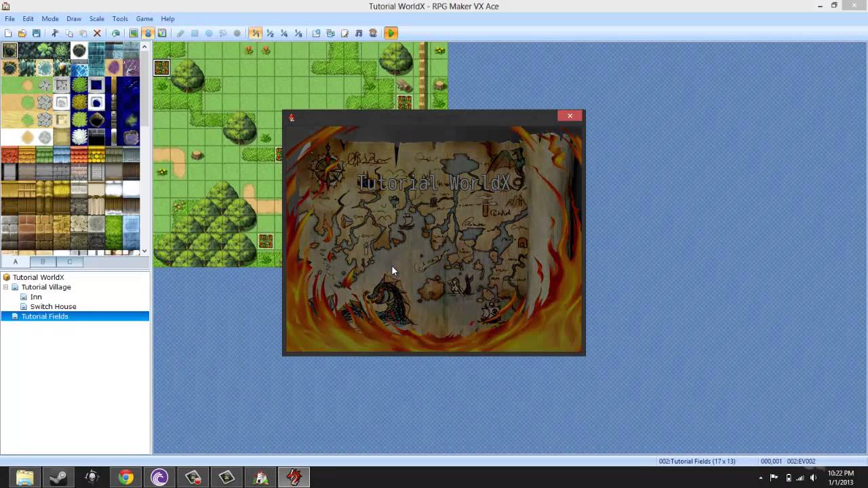Create a new project with toolbar icon
The width and height of the screenshot is (868, 488).
pos(8,33)
